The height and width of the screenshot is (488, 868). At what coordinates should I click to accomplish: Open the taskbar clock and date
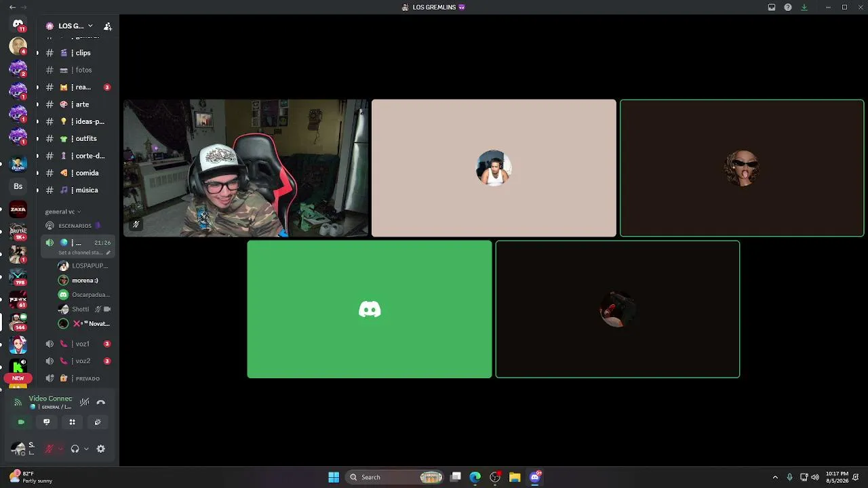(837, 477)
